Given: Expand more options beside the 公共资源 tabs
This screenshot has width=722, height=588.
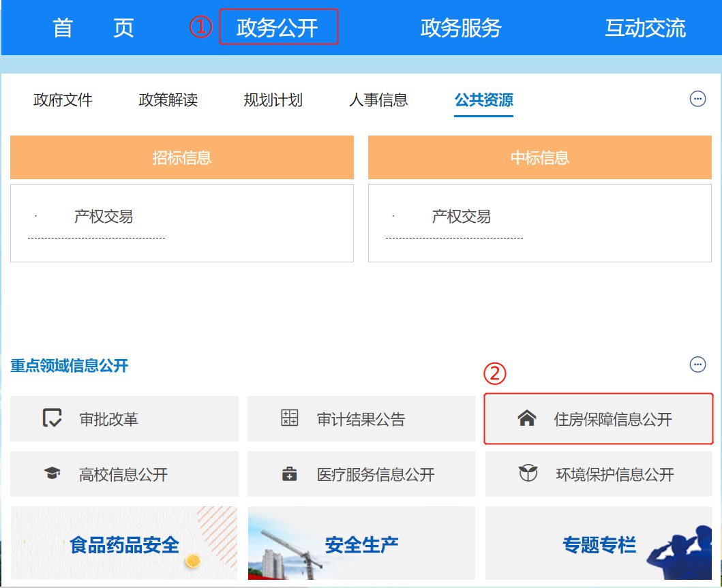Looking at the screenshot, I should pyautogui.click(x=697, y=99).
